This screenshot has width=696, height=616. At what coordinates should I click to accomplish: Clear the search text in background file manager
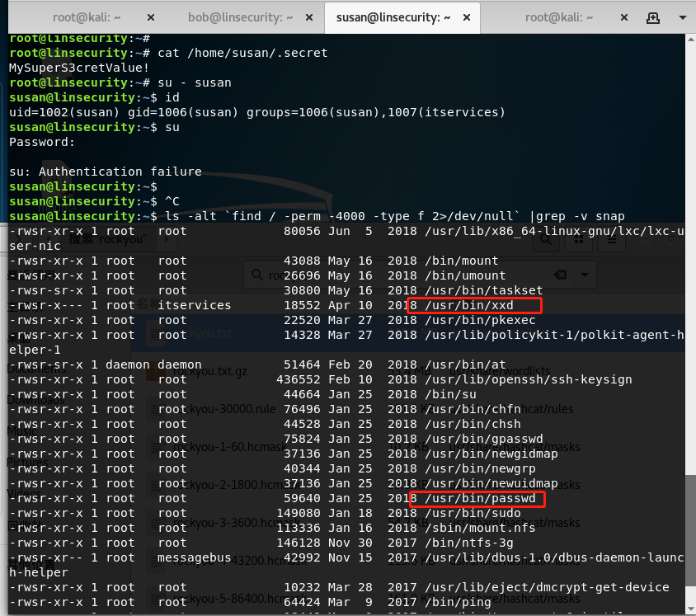(561, 275)
